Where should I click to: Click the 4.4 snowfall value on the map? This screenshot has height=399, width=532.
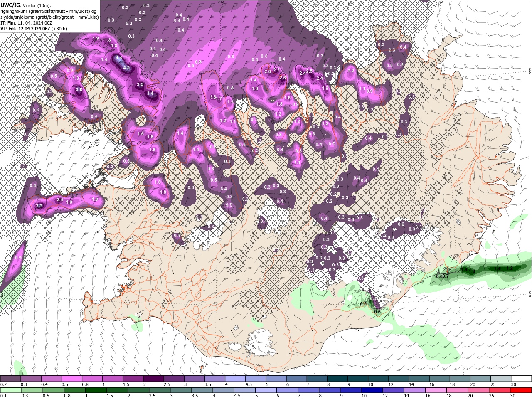[118, 57]
